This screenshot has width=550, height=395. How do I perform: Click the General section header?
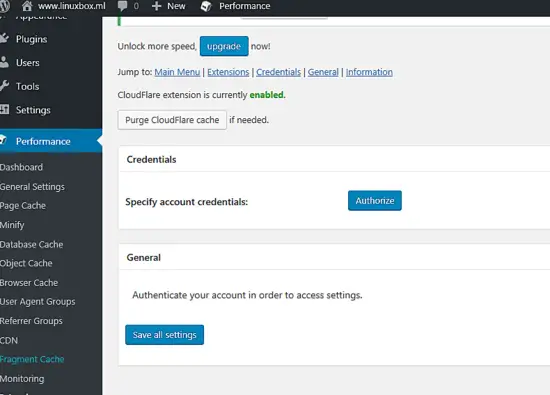click(x=143, y=258)
